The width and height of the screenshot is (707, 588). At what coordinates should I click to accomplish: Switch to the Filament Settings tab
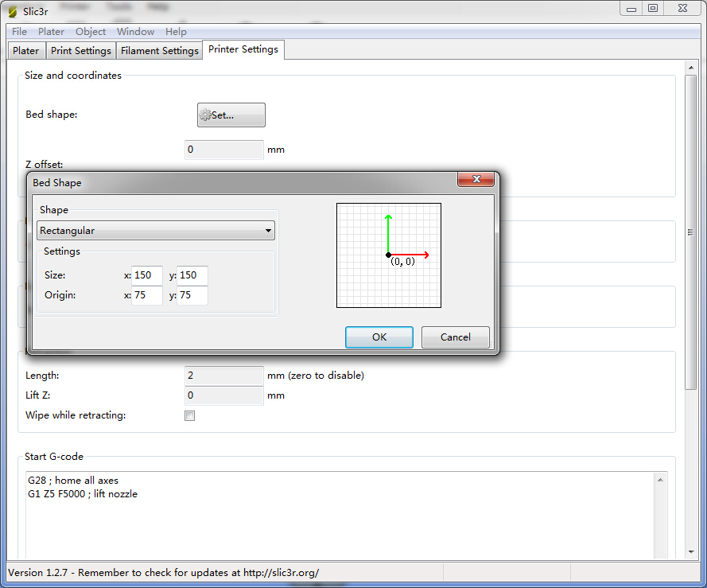[x=160, y=51]
